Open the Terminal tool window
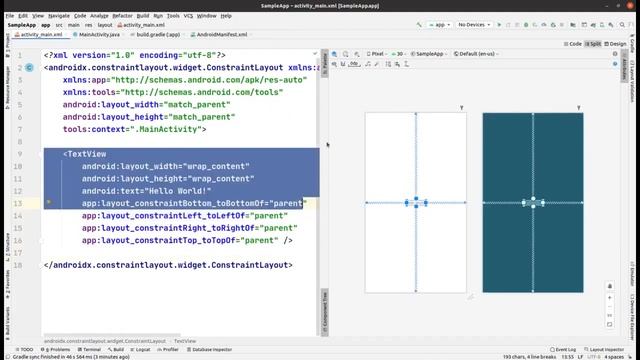Screen dimensions: 640x360 (x=89, y=349)
